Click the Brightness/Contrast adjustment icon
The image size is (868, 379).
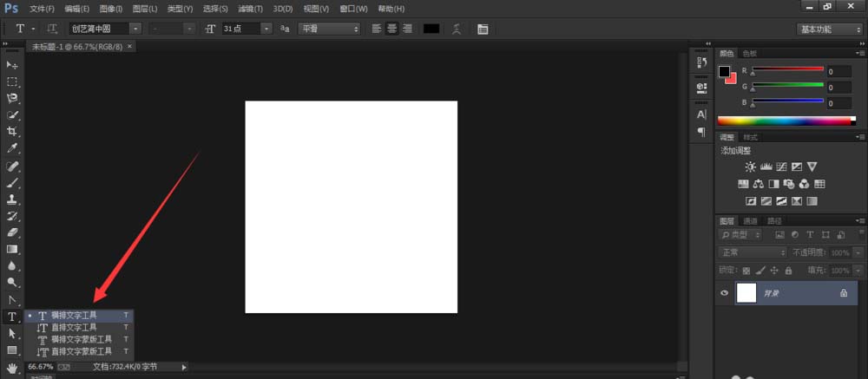click(751, 167)
